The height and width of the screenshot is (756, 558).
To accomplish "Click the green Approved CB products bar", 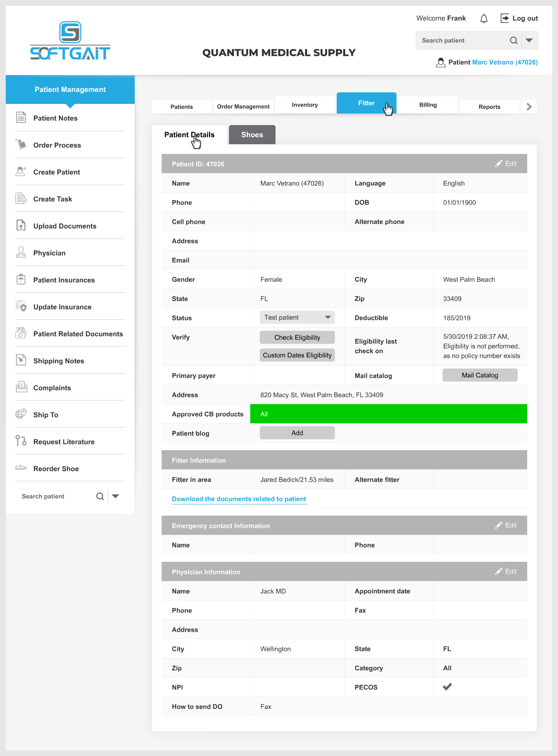I will click(388, 414).
